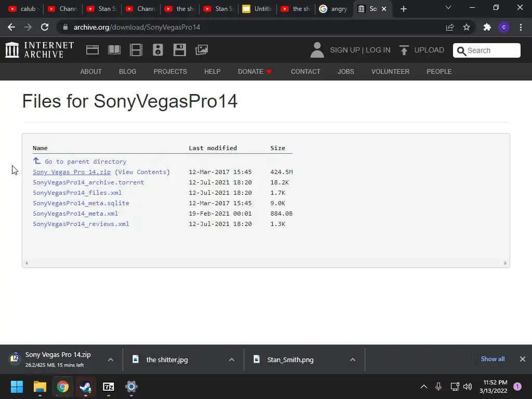532x399 pixels.
Task: Switch to the 'calub' YouTube tab
Action: tap(23, 9)
